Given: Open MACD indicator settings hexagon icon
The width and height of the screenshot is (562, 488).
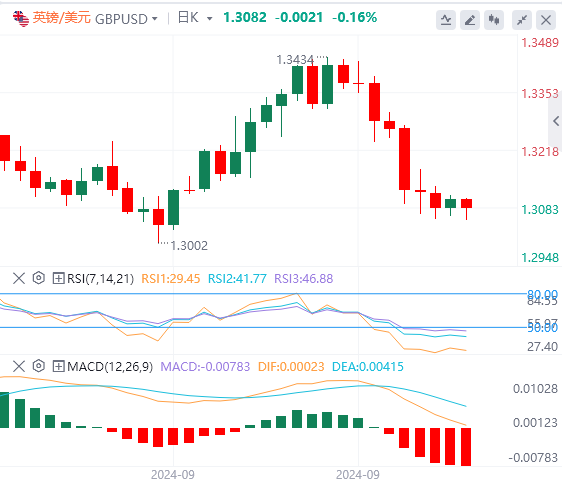Looking at the screenshot, I should pyautogui.click(x=39, y=366).
